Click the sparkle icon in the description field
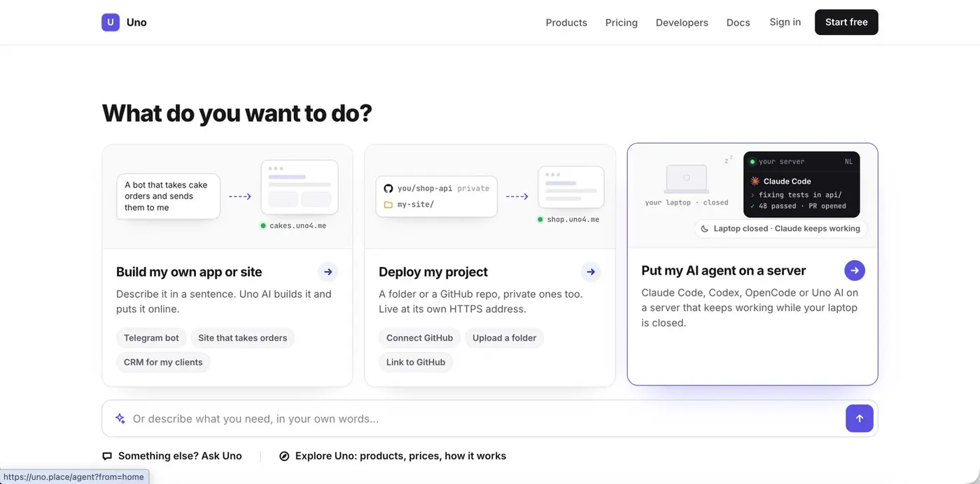The image size is (980, 484). pyautogui.click(x=120, y=418)
